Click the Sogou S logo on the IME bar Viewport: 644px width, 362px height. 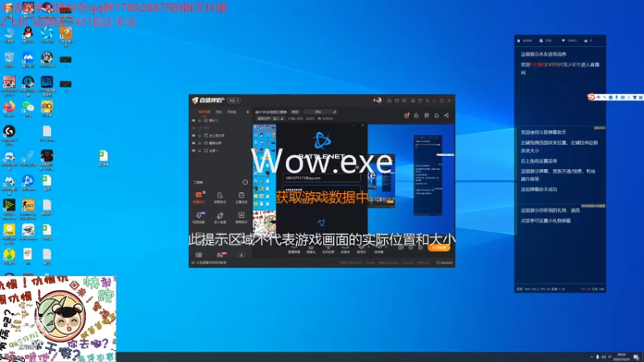click(591, 97)
